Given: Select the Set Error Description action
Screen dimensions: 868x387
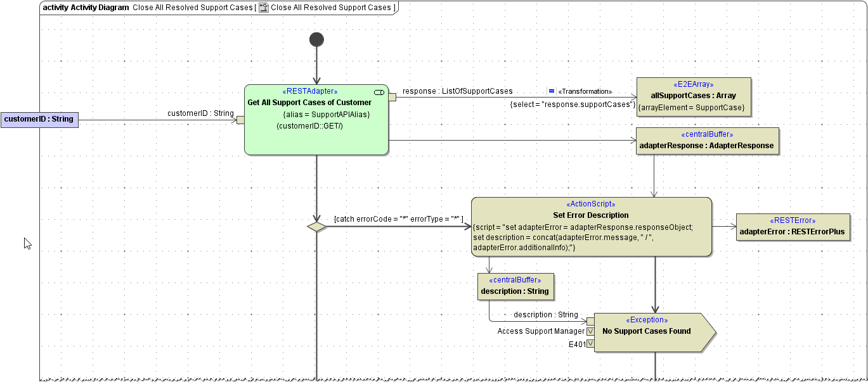Looking at the screenshot, I should (591, 226).
